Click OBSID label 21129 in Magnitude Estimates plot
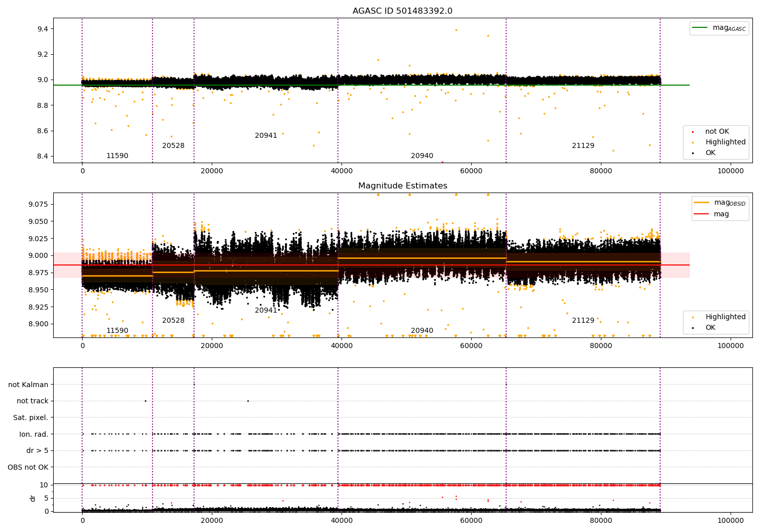The height and width of the screenshot is (532, 760). [583, 321]
